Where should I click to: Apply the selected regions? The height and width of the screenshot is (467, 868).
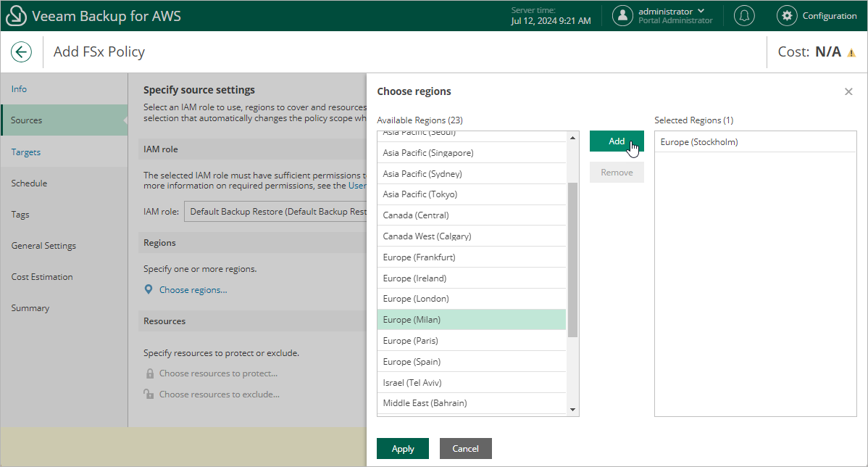[402, 449]
